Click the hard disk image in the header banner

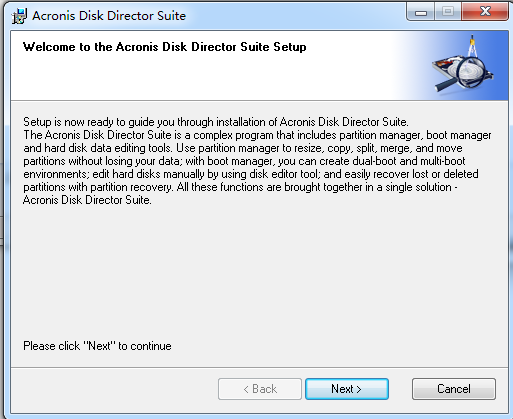[x=463, y=72]
